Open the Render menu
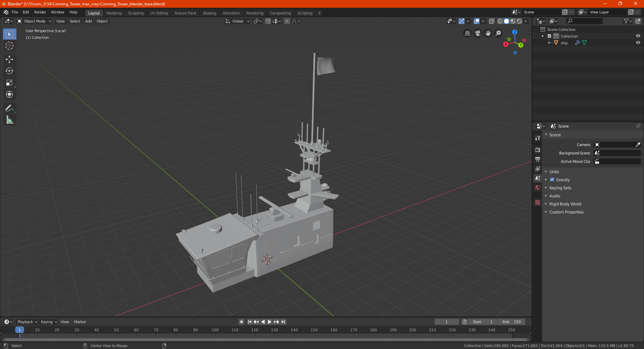 40,12
